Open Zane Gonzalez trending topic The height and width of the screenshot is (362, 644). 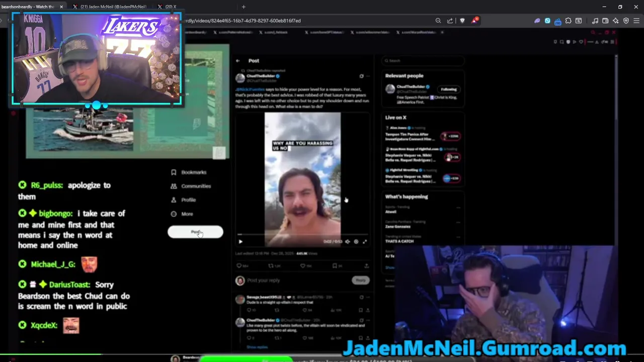(398, 227)
